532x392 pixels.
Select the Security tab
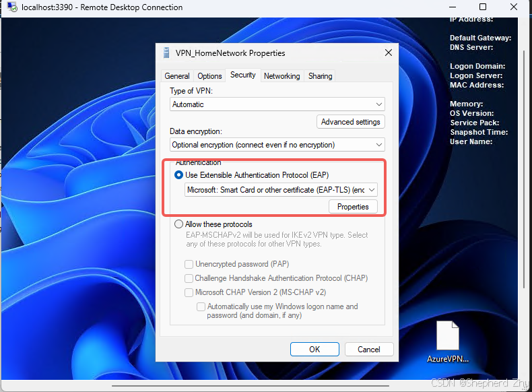pyautogui.click(x=243, y=75)
